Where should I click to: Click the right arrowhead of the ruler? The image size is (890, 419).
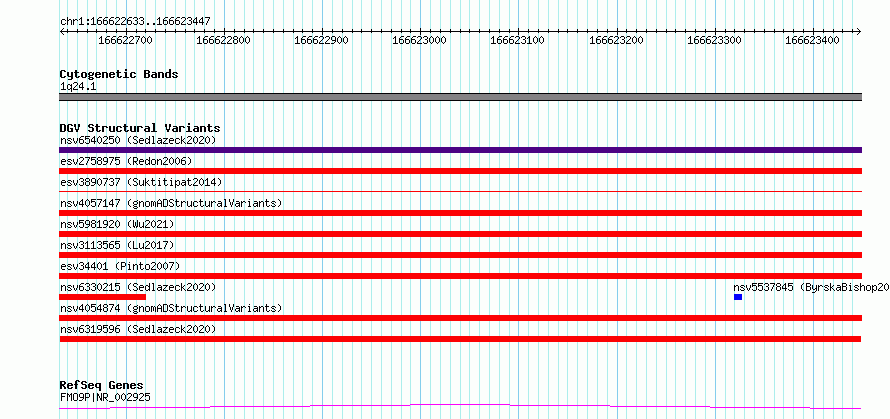coord(859,32)
